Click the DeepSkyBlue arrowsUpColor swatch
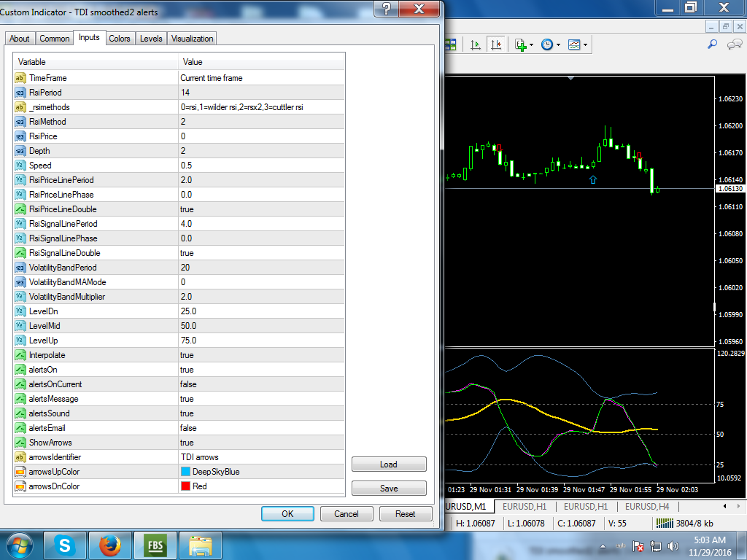 coord(186,472)
